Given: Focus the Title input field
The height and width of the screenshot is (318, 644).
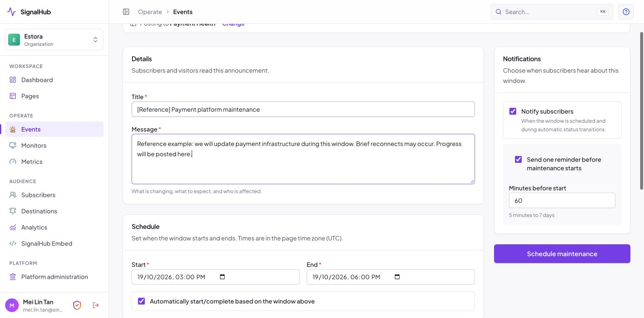Looking at the screenshot, I should coord(303,109).
